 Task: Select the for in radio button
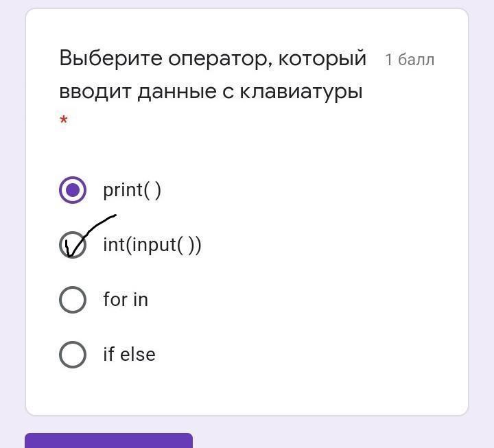(73, 300)
